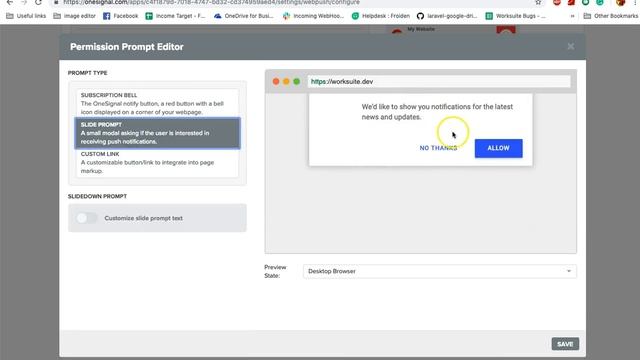Open the Helpdesk : Froiden bookmark
This screenshot has width=640, height=360.
[381, 16]
